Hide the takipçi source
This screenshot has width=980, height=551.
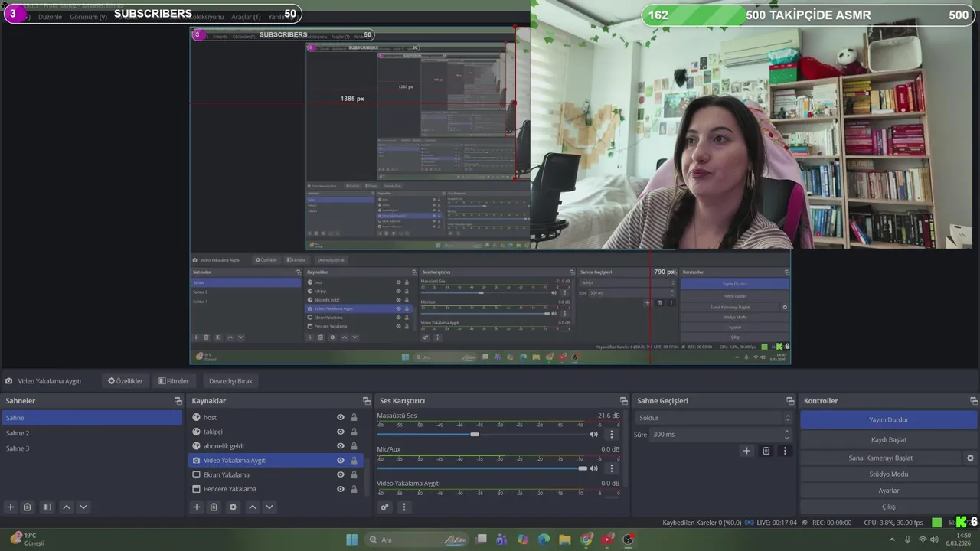[341, 432]
